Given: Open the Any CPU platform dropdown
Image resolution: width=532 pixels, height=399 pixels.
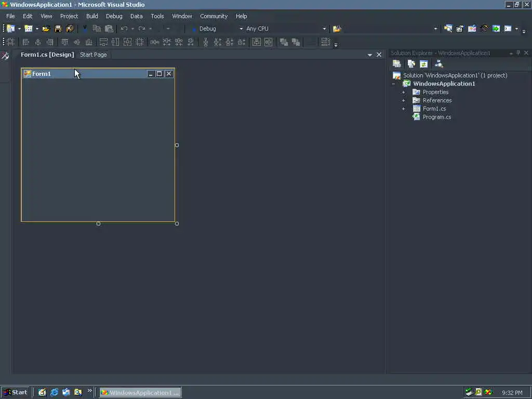Looking at the screenshot, I should (x=324, y=29).
